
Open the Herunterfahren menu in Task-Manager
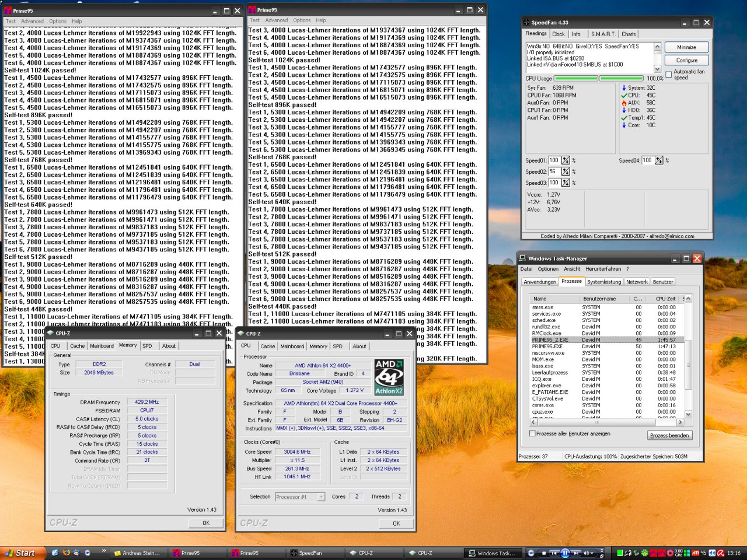click(x=603, y=269)
